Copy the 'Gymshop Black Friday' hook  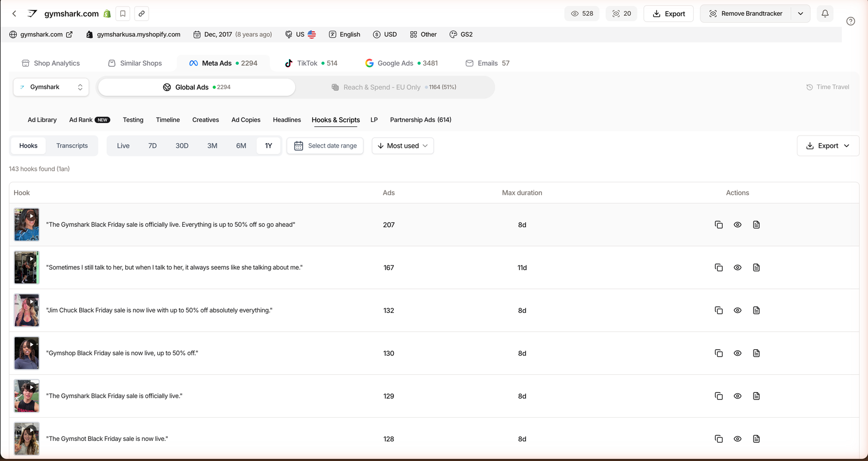tap(719, 353)
